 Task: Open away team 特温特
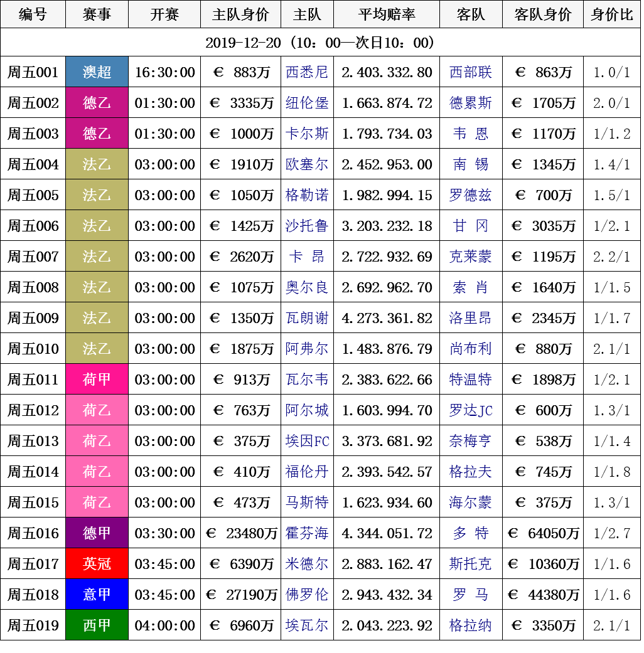[x=471, y=380]
